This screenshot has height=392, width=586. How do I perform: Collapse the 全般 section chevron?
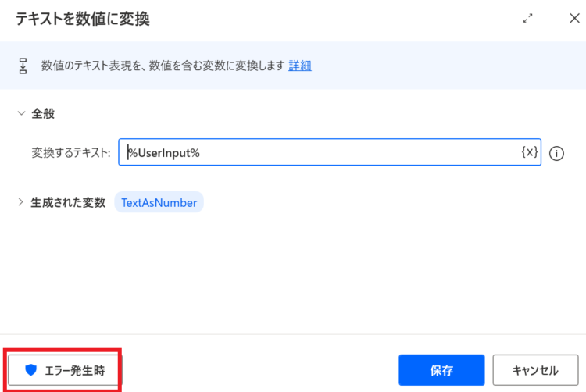coord(21,113)
